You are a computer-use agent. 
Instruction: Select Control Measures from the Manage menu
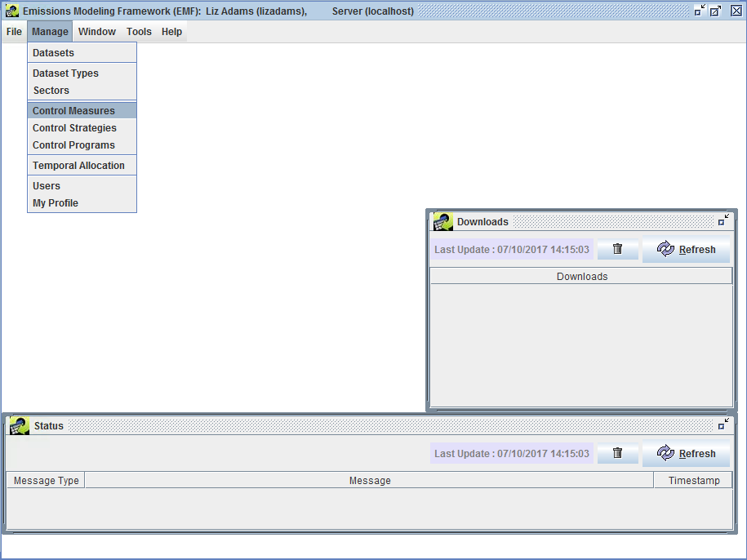73,109
